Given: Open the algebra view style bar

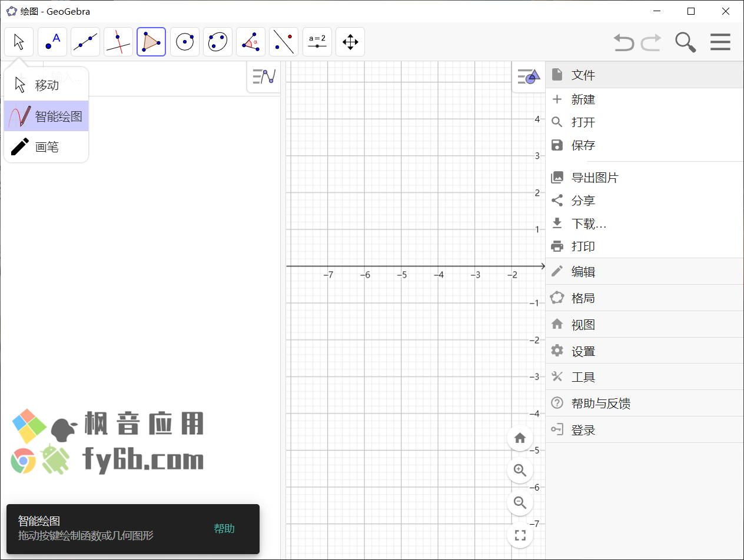Looking at the screenshot, I should pos(264,76).
